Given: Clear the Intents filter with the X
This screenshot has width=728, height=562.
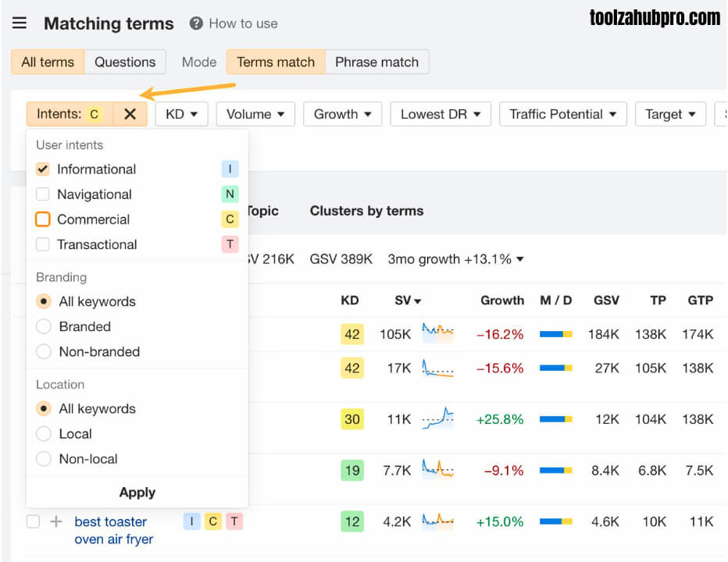Looking at the screenshot, I should 130,114.
